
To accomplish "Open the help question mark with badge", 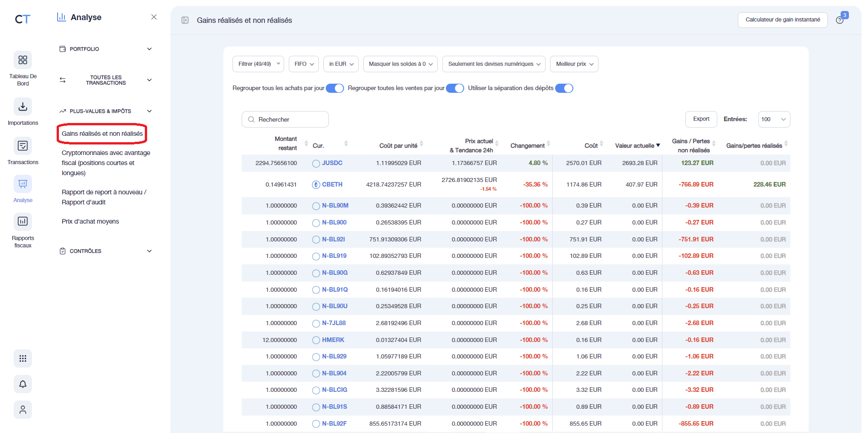I will click(841, 20).
